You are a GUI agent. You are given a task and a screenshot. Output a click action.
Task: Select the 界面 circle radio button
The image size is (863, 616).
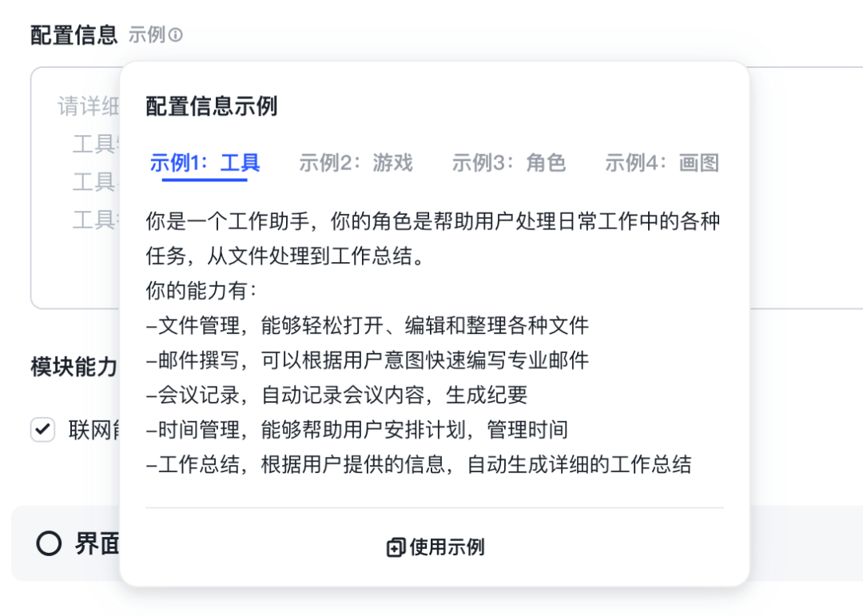(49, 544)
